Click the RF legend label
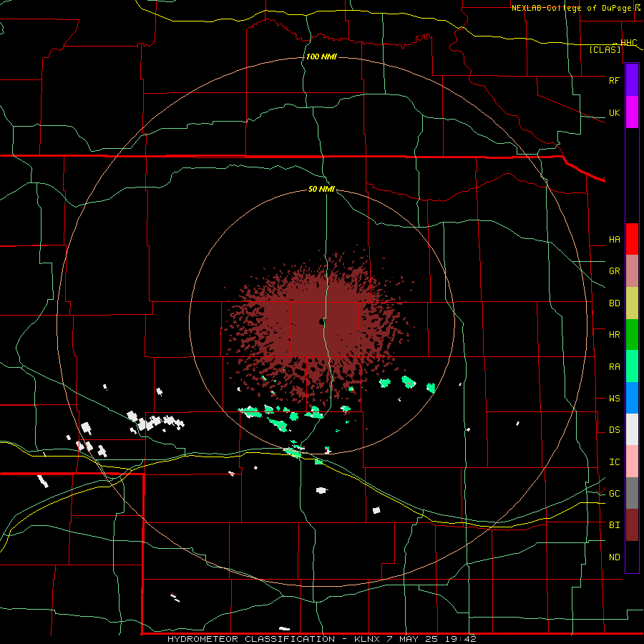The width and height of the screenshot is (644, 644). [x=614, y=80]
